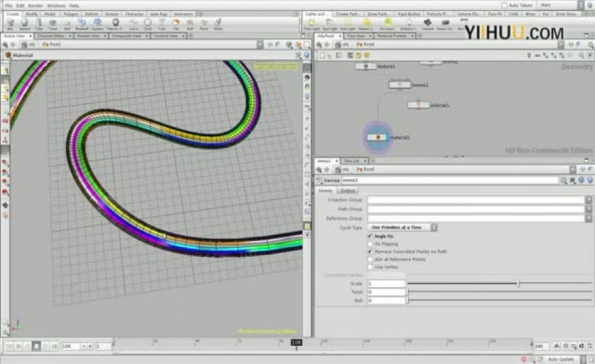Click the sweep1 node in network
The image size is (595, 364).
click(x=400, y=84)
